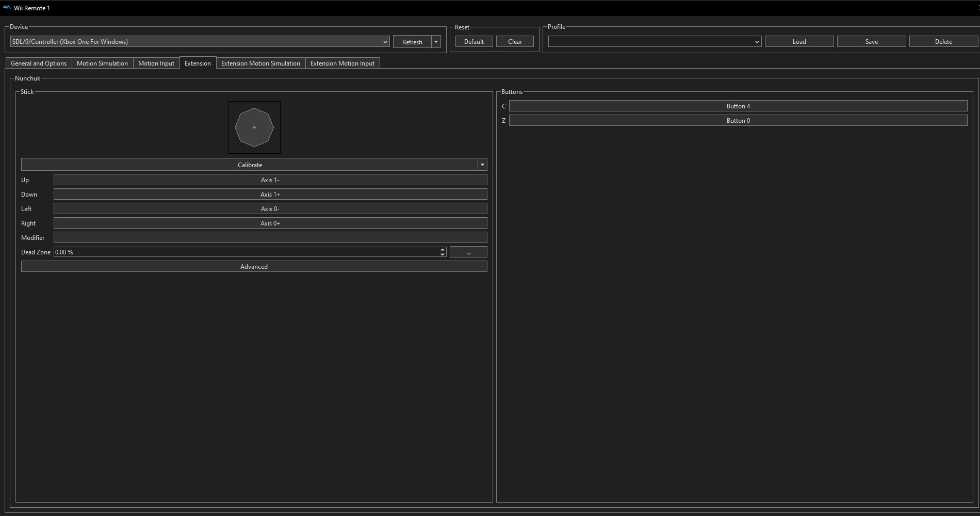This screenshot has width=980, height=516.
Task: Open Dead Zone ellipsis options button
Action: 468,252
